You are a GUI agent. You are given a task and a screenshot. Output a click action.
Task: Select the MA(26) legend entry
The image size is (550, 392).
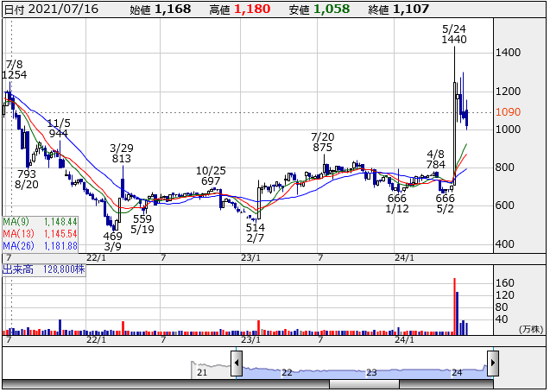(x=40, y=246)
